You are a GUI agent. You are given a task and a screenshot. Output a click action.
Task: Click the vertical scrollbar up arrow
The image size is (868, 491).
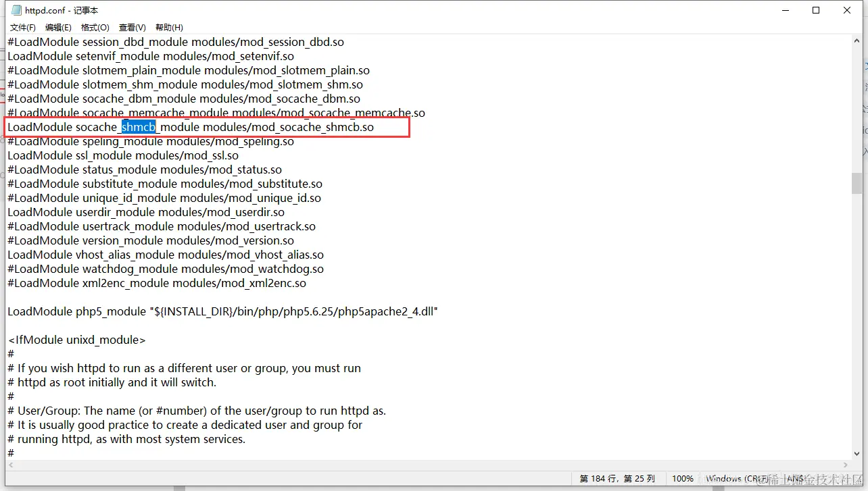(x=857, y=41)
